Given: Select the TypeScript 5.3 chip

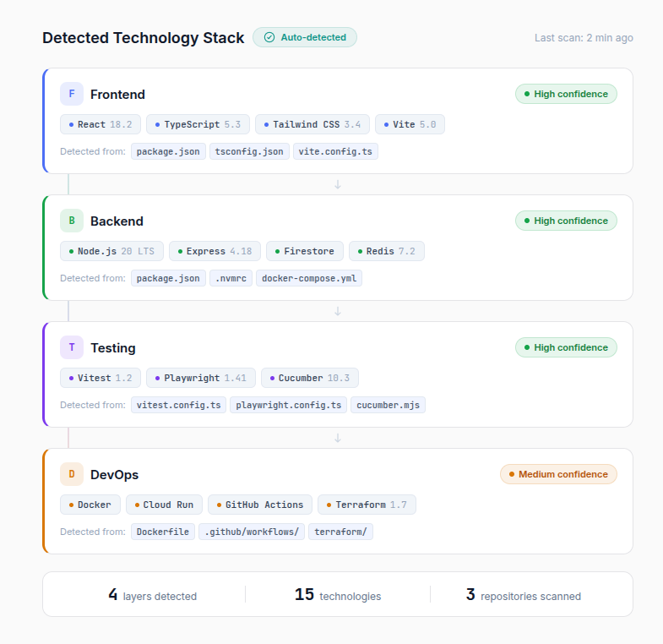Looking at the screenshot, I should (x=198, y=124).
